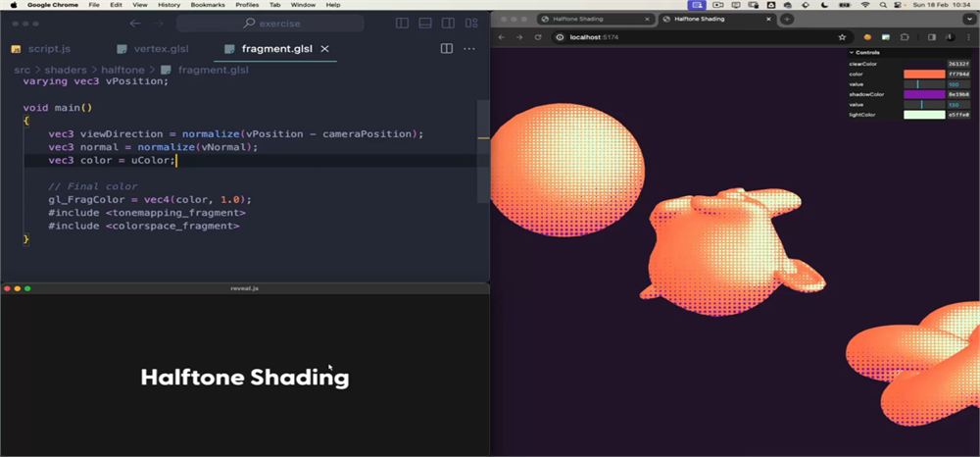Reload the localhost page
This screenshot has height=457, width=980.
[x=537, y=37]
